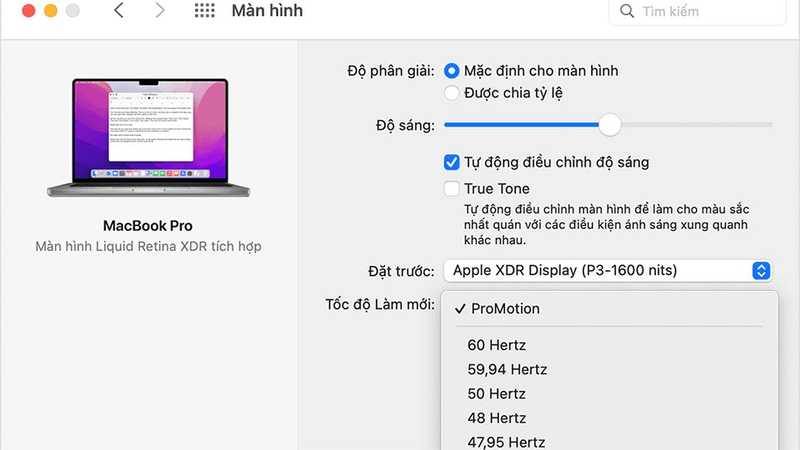Choose 47,95 Hertz refresh rate
The height and width of the screenshot is (450, 800).
(x=609, y=442)
